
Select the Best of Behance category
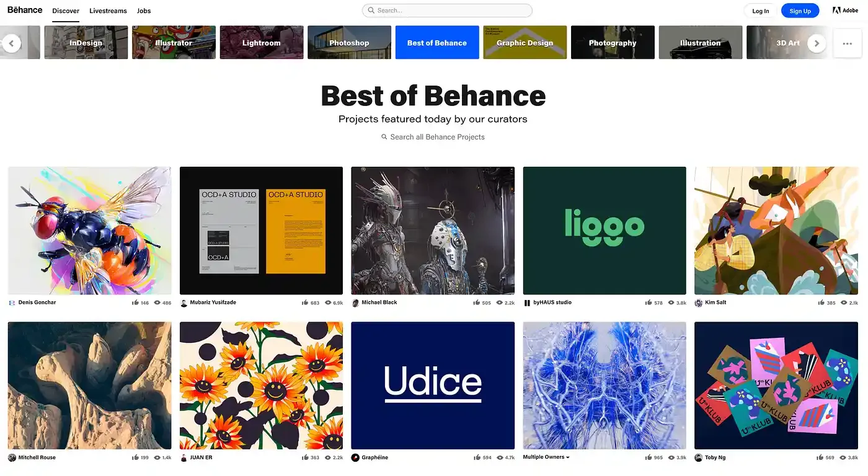click(437, 42)
